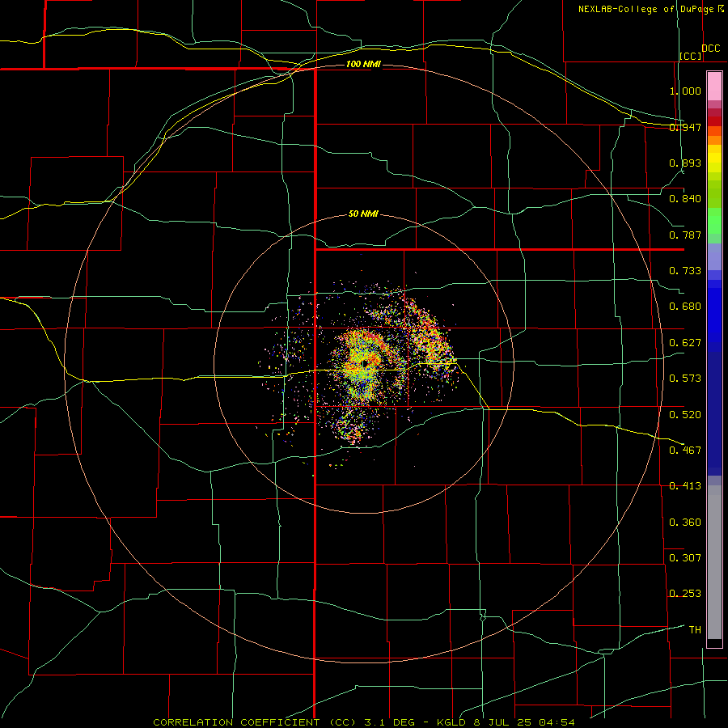Click the 0.733 legend value
The width and height of the screenshot is (728, 728).
point(685,271)
